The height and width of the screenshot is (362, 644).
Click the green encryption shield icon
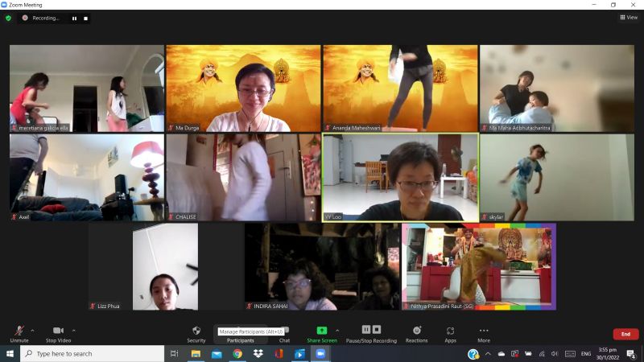8,18
